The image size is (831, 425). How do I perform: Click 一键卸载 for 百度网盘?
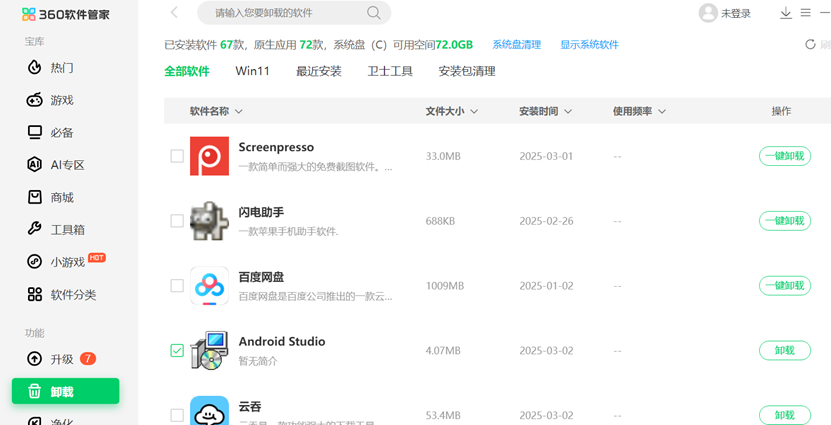(x=785, y=286)
